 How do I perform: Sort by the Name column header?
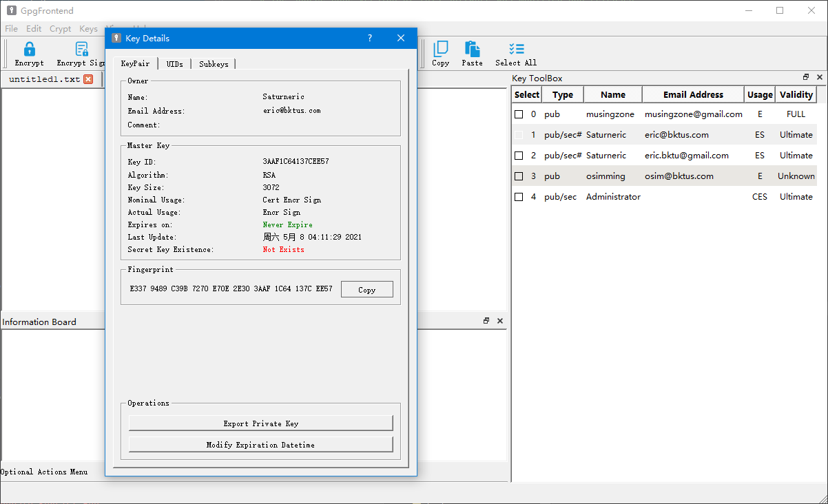613,94
